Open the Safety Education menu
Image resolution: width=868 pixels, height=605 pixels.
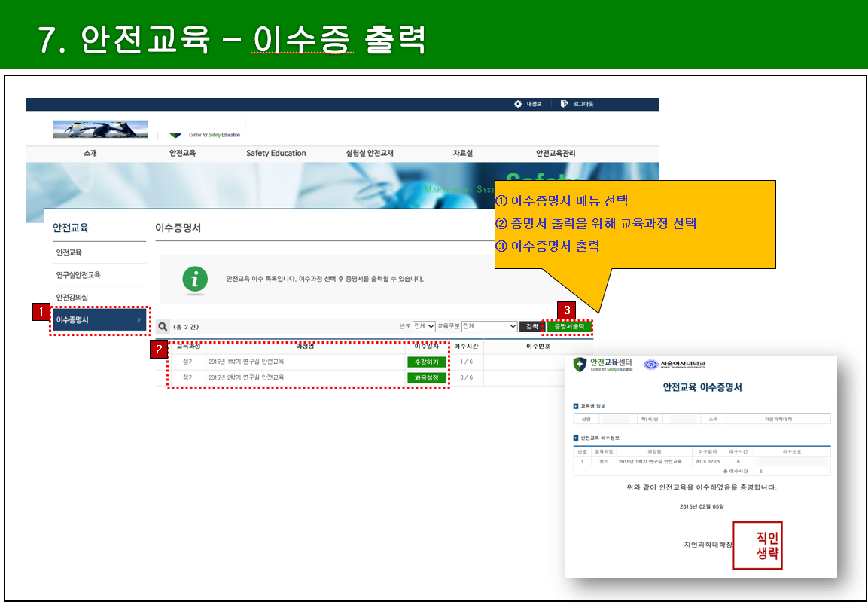[x=276, y=154]
